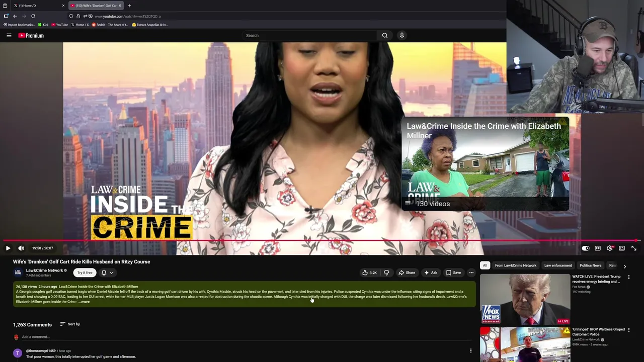Screen dimensions: 644x362
Task: Go to YouTube Premium home logo
Action: tap(31, 36)
